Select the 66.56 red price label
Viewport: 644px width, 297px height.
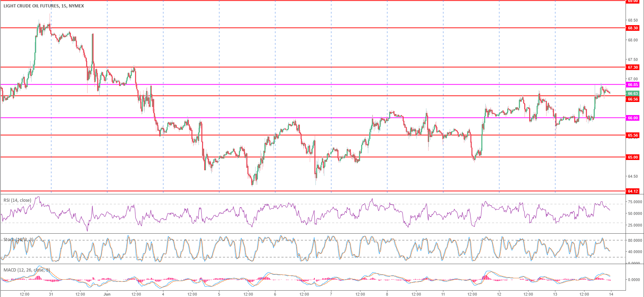point(633,99)
